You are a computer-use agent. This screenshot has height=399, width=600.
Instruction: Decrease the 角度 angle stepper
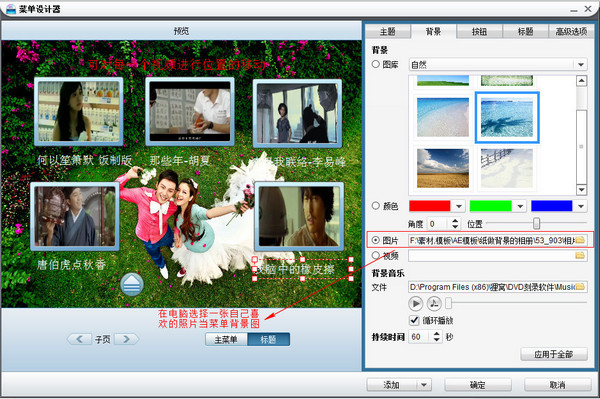point(455,226)
